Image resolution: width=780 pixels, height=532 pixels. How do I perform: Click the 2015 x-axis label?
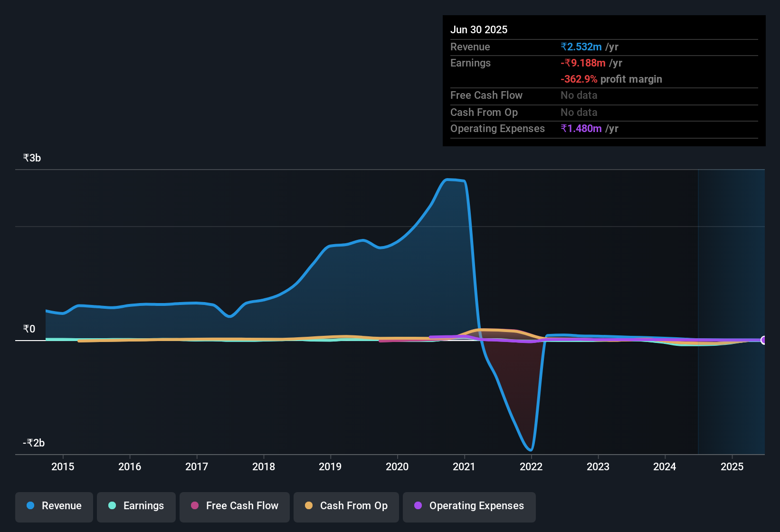tap(63, 466)
